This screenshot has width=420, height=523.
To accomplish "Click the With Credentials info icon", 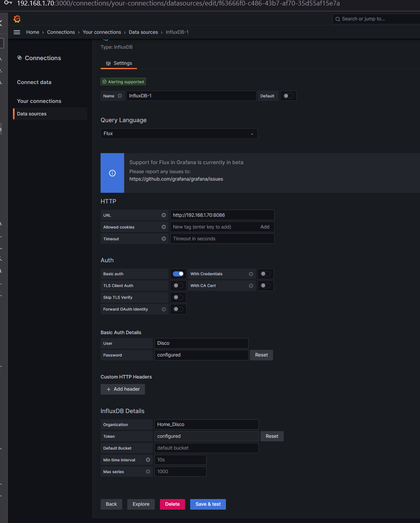I will 251,274.
